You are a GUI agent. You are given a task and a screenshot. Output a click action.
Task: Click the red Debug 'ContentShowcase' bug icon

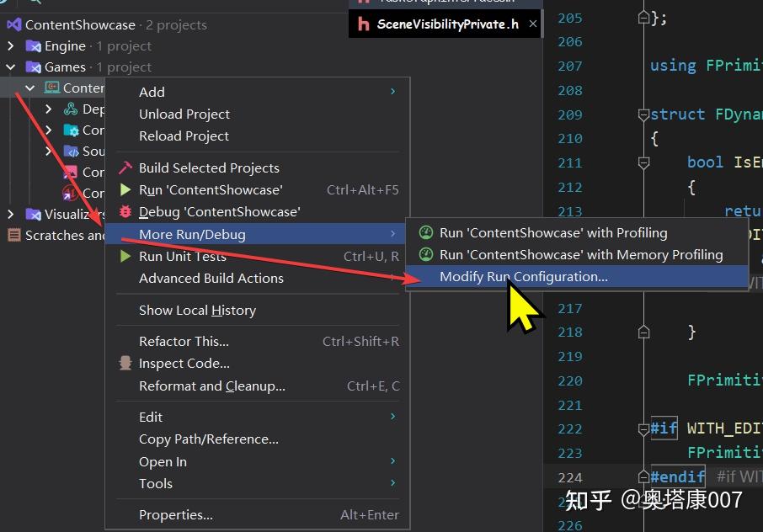click(x=124, y=211)
